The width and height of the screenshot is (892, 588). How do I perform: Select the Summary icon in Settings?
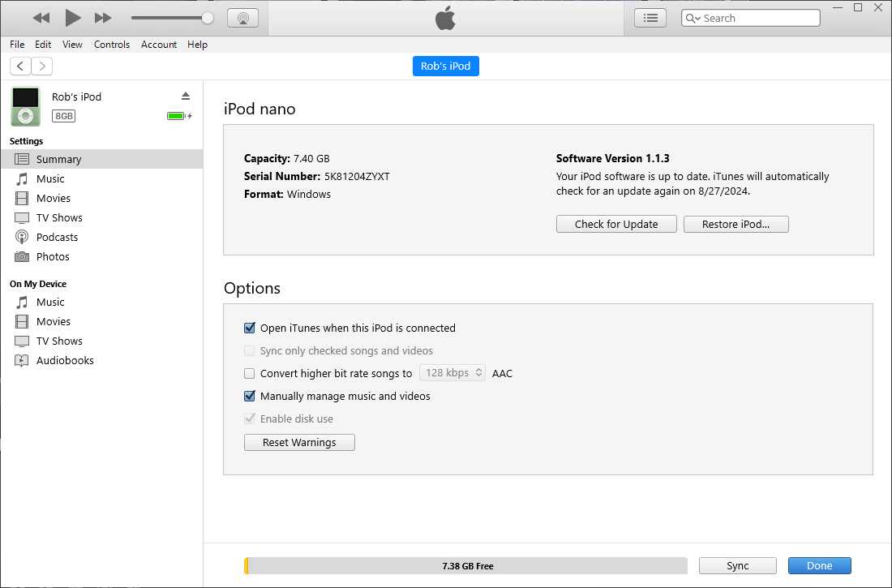point(22,160)
